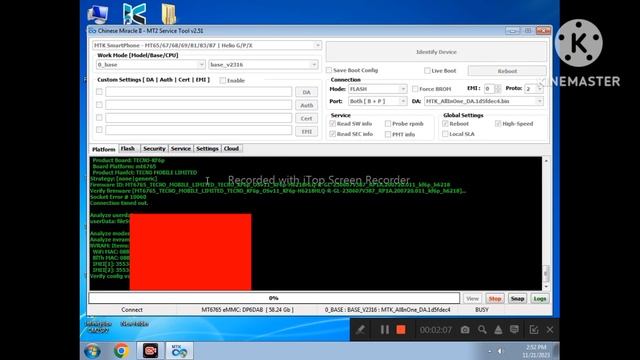
Task: Toggle Custom Settings Enable checkbox
Action: tap(222, 80)
